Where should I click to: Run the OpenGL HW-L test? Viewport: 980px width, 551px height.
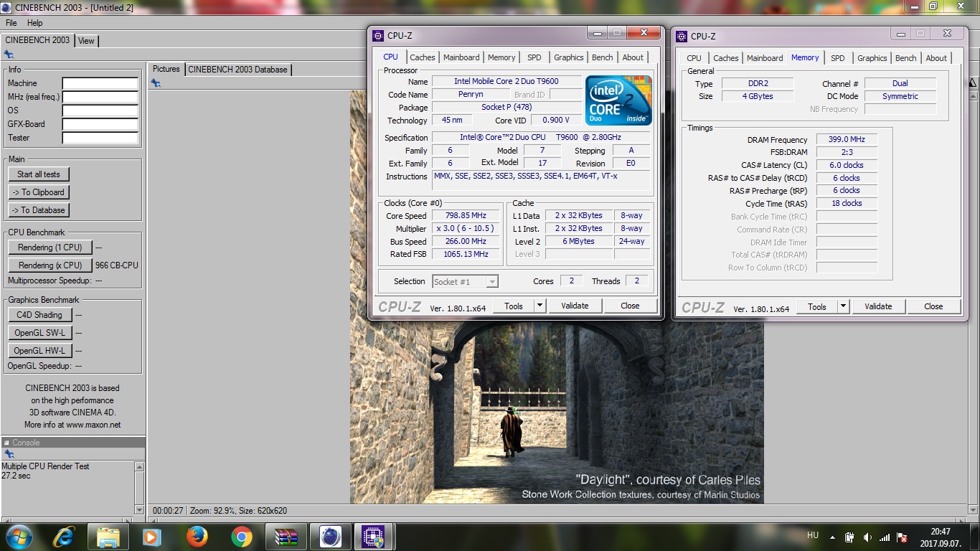tap(39, 351)
